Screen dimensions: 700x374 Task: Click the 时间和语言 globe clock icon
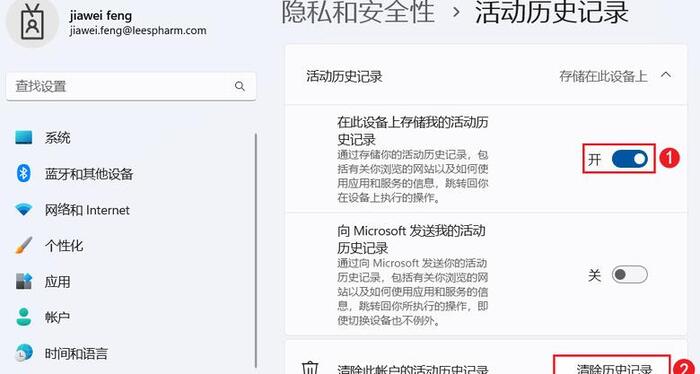(24, 353)
